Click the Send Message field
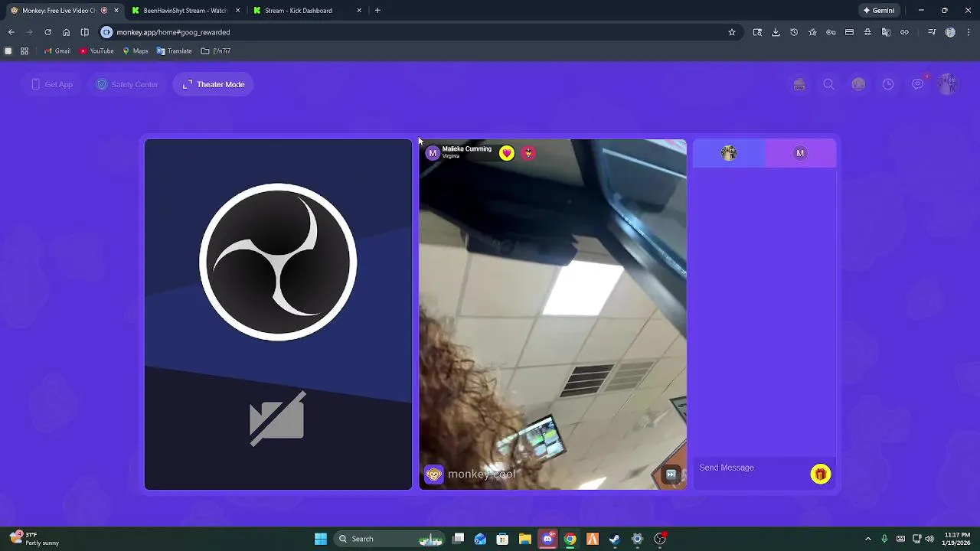The height and width of the screenshot is (551, 980). (x=750, y=468)
